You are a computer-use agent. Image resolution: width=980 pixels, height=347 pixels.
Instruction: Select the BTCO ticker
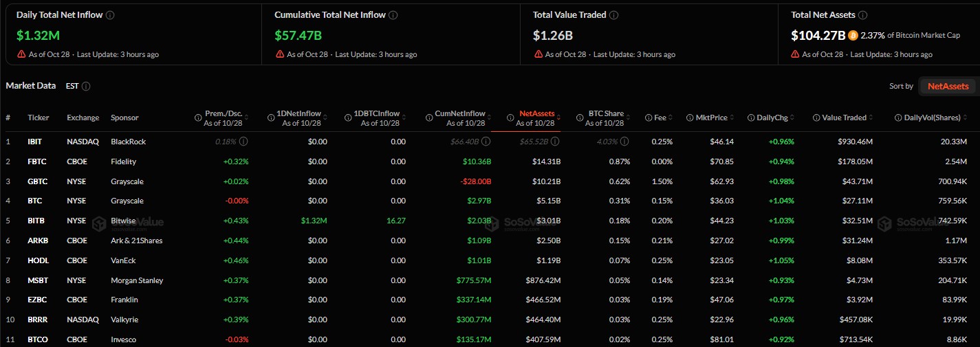tap(37, 339)
